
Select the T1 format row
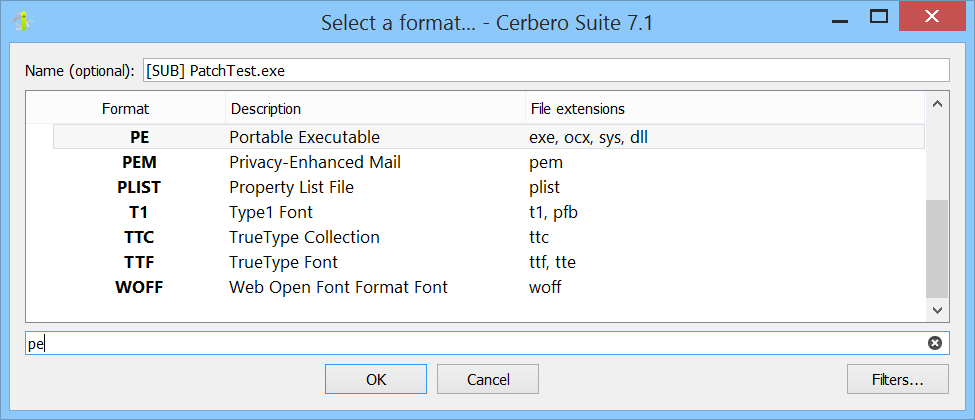489,212
